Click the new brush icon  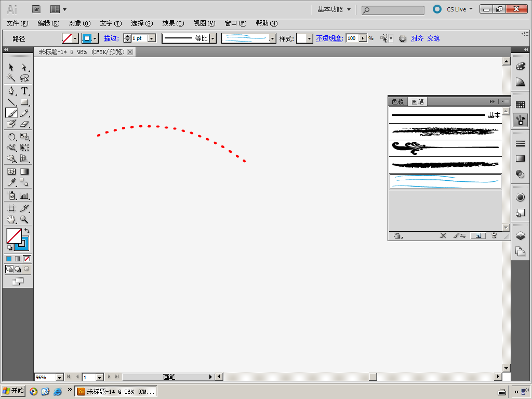click(x=478, y=235)
